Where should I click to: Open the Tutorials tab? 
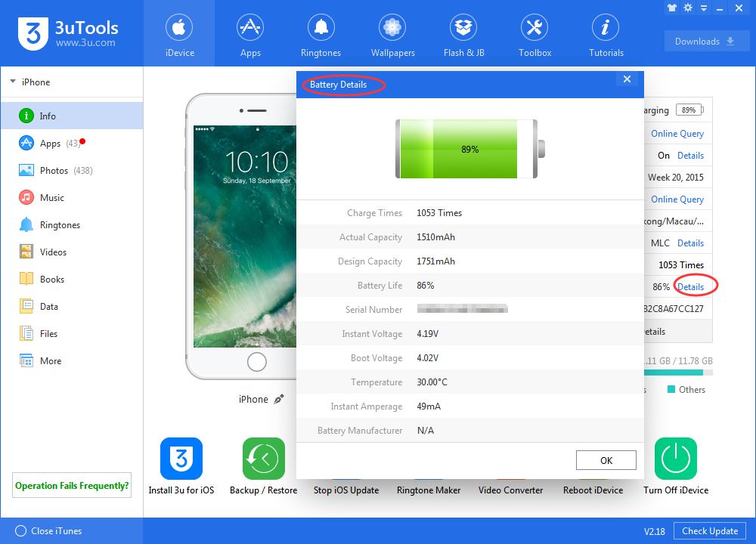tap(606, 34)
